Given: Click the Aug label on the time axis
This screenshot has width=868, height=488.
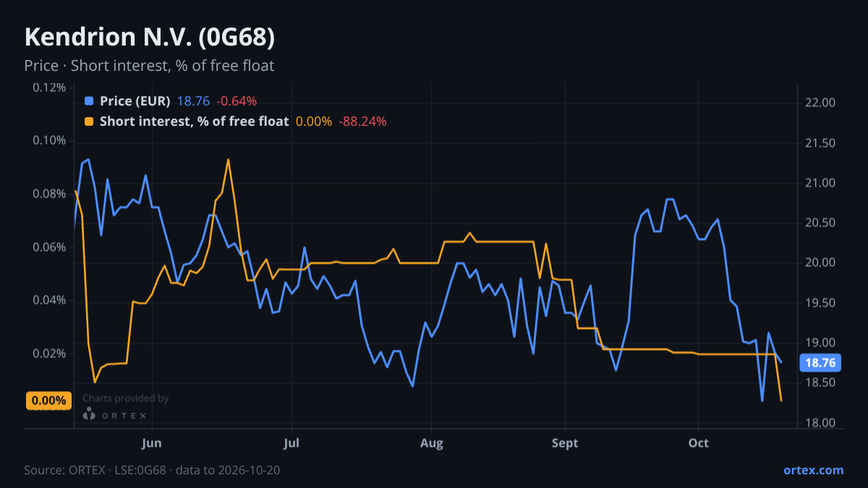Looking at the screenshot, I should (431, 442).
